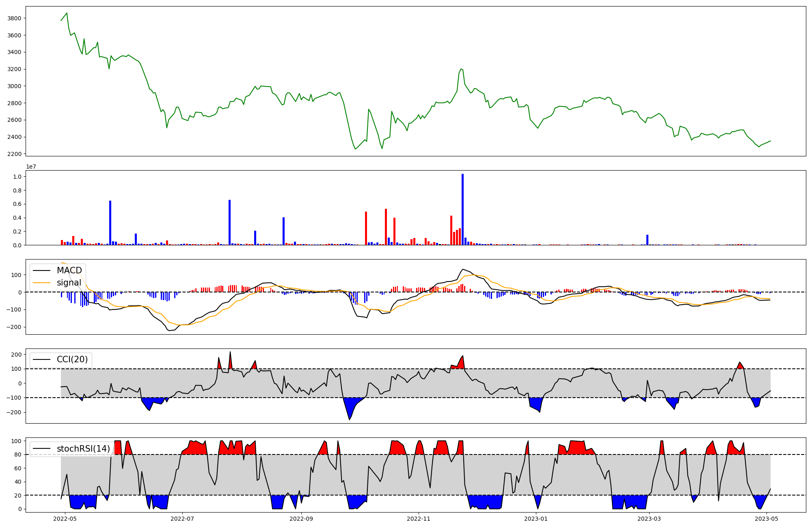Click the 3800 price axis label
The image size is (812, 528).
pyautogui.click(x=14, y=18)
